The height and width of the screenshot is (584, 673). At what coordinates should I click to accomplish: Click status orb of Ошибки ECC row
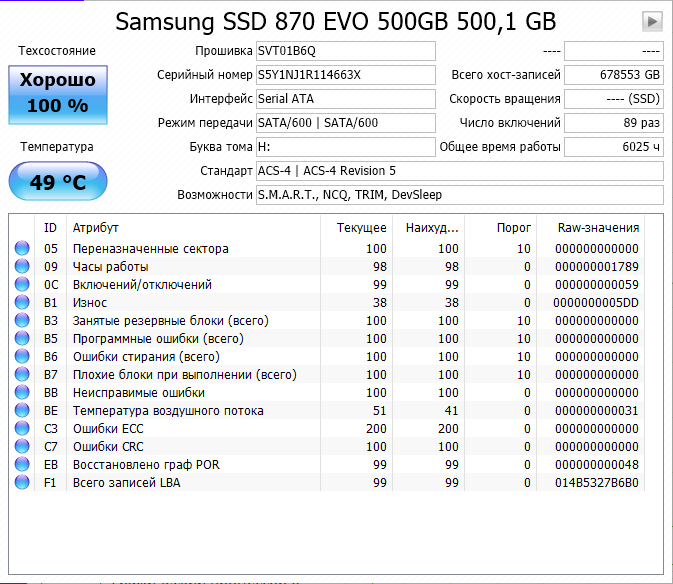(x=22, y=428)
